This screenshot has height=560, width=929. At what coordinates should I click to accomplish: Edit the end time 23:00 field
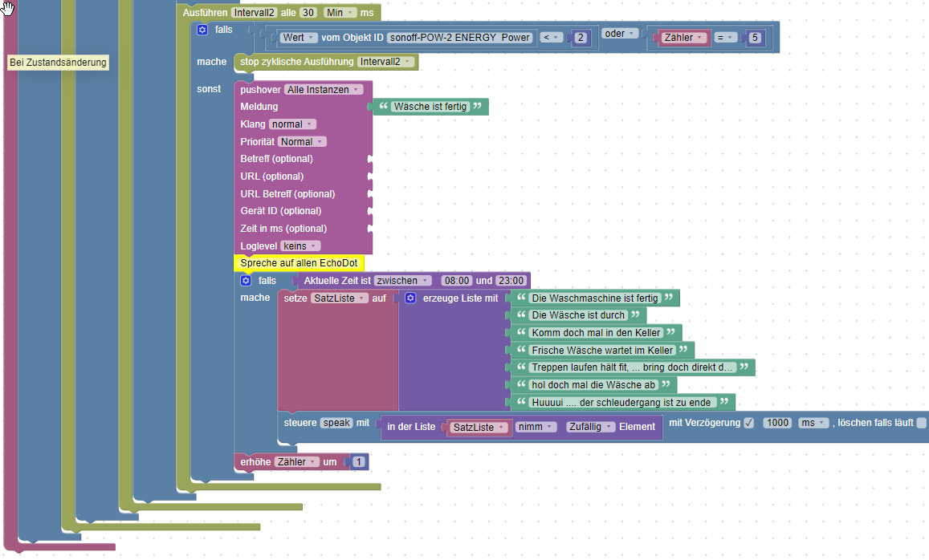[x=511, y=281]
